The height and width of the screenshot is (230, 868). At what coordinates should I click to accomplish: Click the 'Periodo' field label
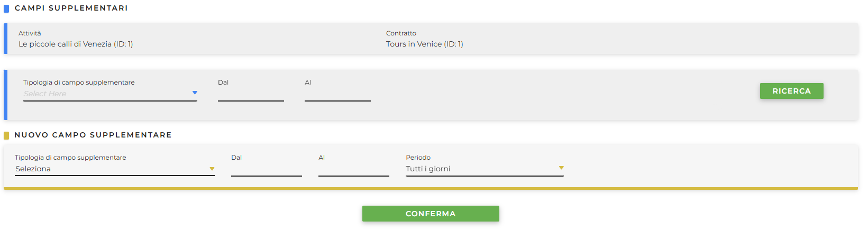tap(418, 158)
